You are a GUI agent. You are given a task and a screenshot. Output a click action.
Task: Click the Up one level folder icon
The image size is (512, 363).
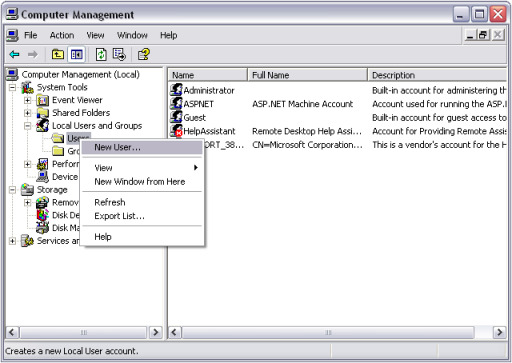pos(58,54)
